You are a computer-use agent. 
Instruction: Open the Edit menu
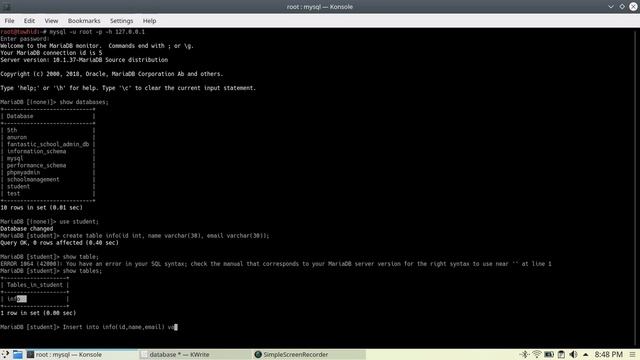point(29,21)
